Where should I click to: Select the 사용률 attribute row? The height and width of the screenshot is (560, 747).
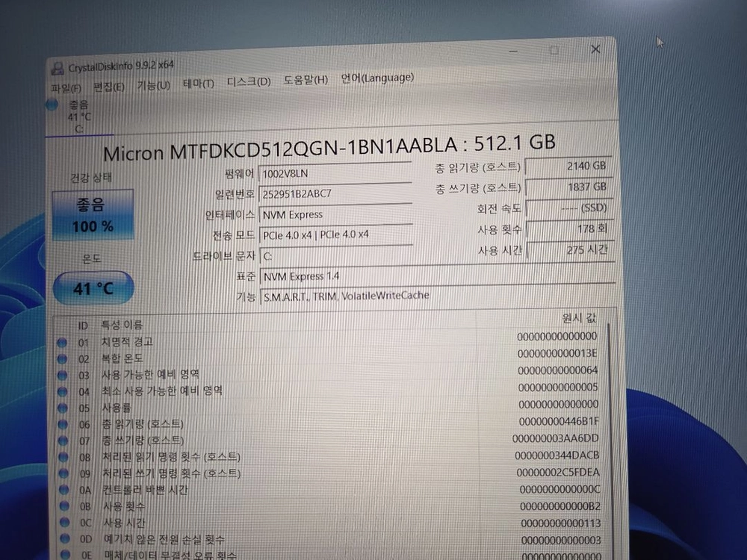click(x=329, y=405)
